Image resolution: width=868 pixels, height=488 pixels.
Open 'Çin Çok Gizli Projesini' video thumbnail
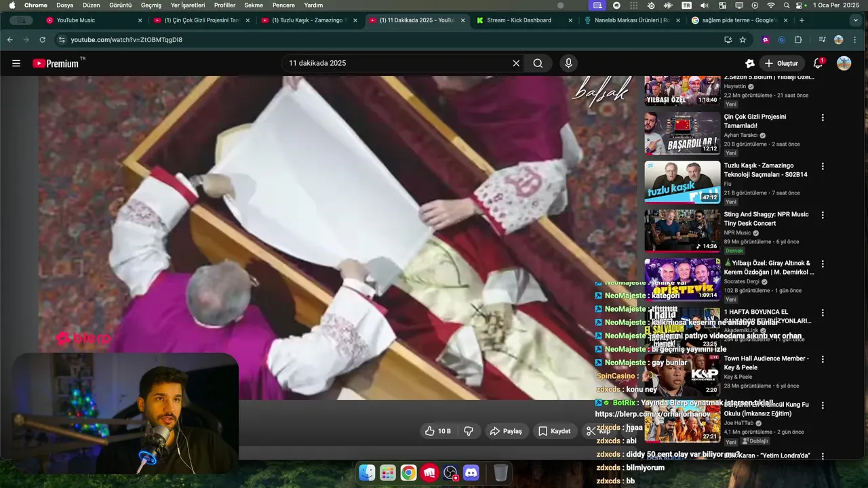(x=682, y=133)
